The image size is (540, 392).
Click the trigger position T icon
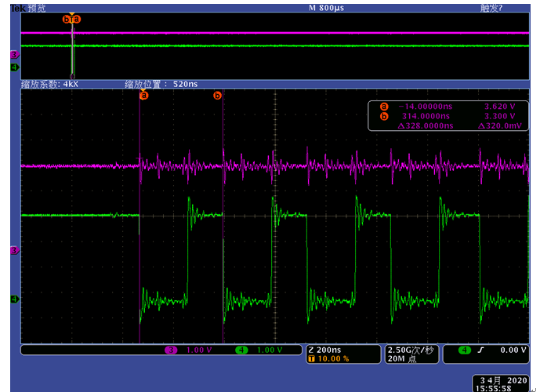(x=311, y=359)
